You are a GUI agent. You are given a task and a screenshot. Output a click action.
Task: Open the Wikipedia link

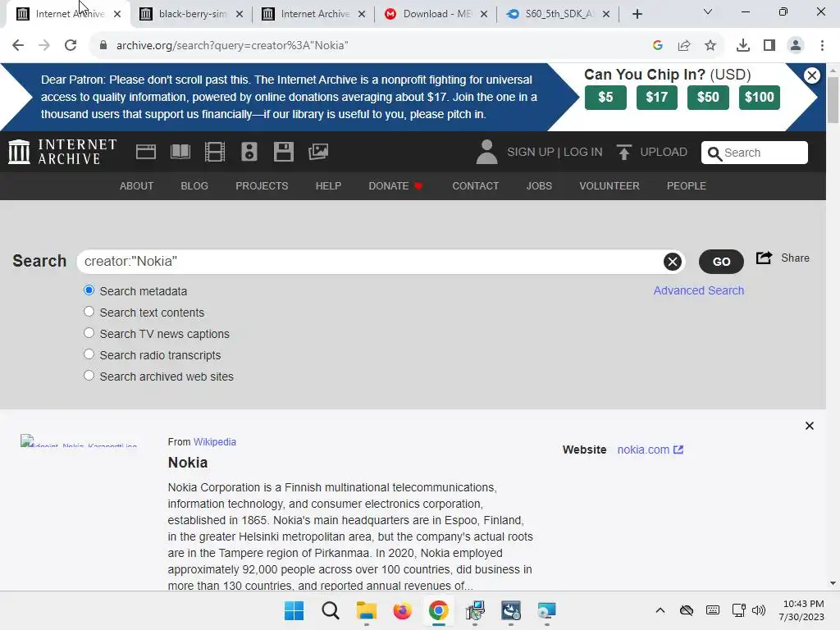(x=215, y=442)
